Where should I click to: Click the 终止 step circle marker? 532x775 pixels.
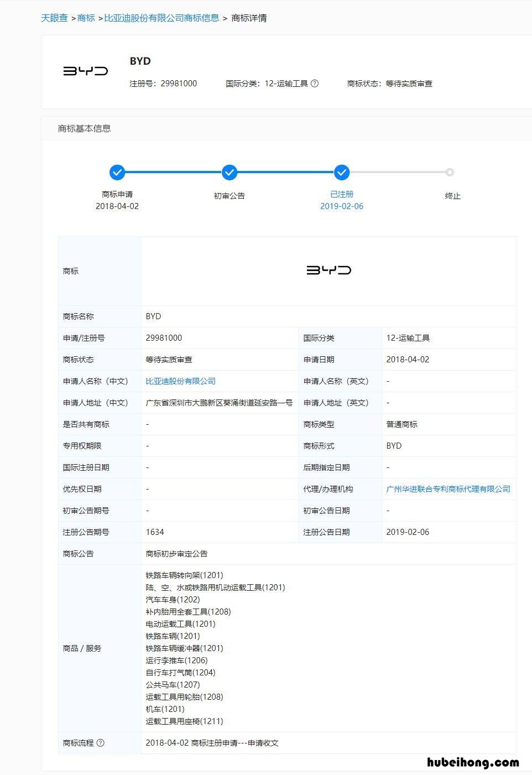(x=450, y=173)
